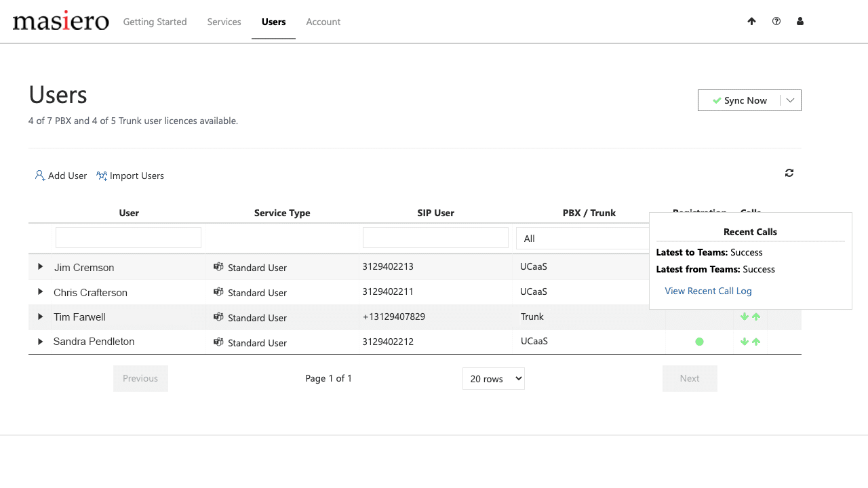Screen dimensions: 868x488
Task: Open the Sync Now dropdown arrow
Action: click(790, 100)
